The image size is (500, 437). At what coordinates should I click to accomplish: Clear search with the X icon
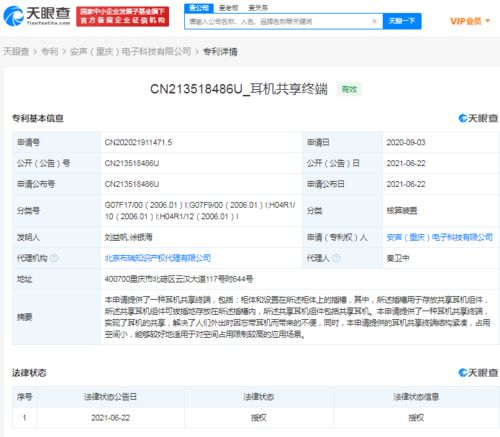374,21
